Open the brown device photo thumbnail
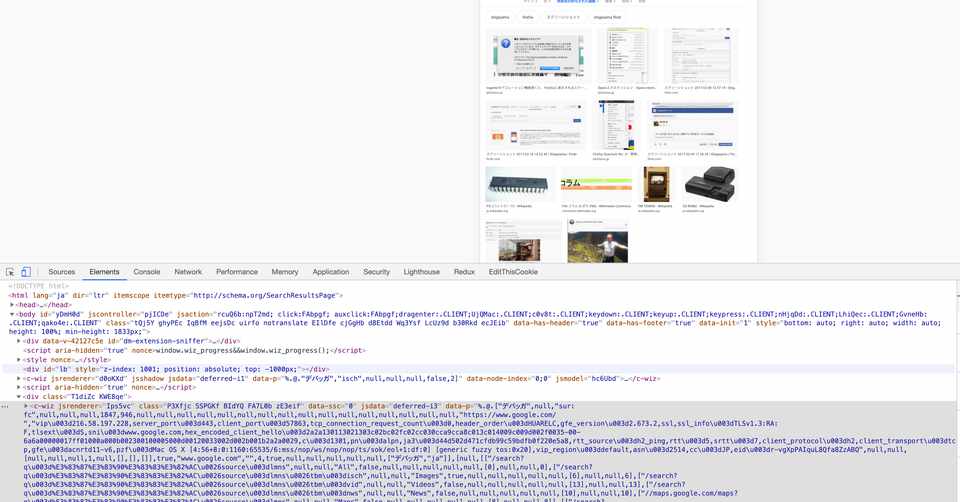 click(656, 184)
